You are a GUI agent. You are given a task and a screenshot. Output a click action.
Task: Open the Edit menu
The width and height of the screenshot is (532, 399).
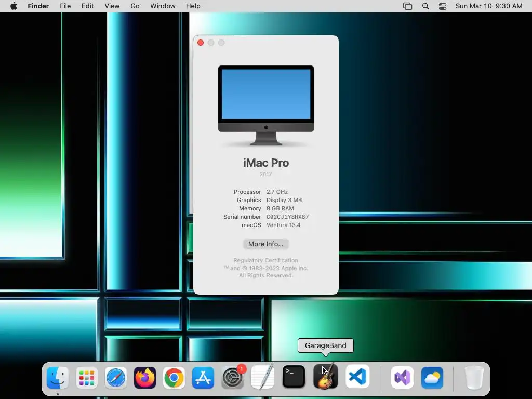pyautogui.click(x=87, y=6)
